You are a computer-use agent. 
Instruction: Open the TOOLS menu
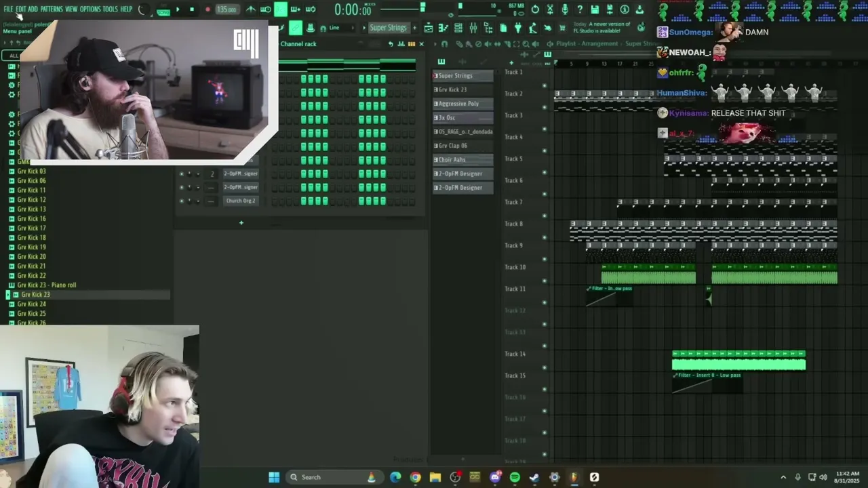tap(110, 9)
